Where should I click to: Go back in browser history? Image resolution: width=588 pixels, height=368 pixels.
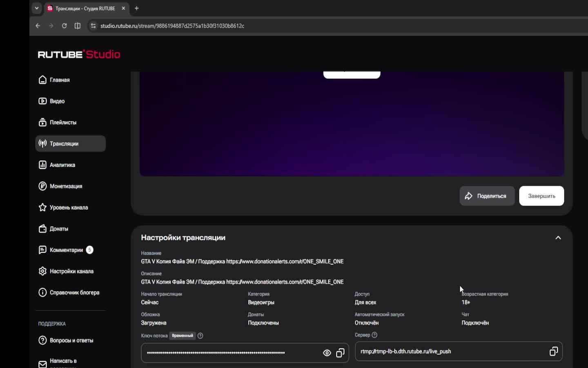click(38, 26)
